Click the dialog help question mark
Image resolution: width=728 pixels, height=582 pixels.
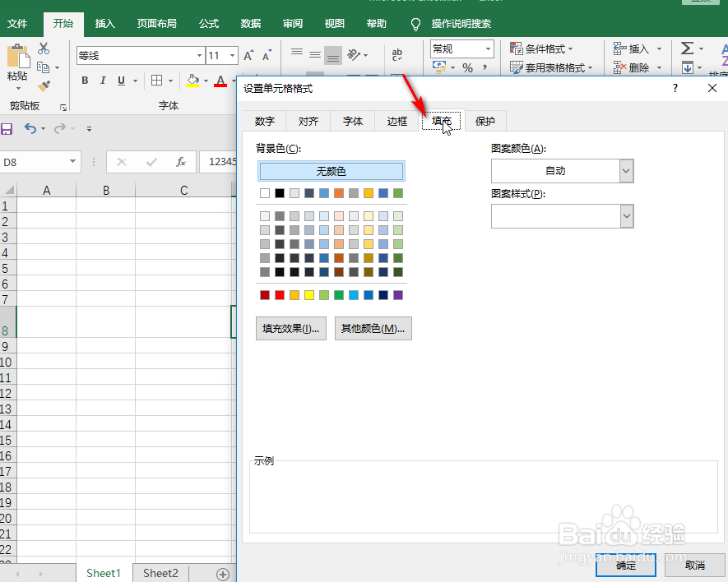point(675,88)
